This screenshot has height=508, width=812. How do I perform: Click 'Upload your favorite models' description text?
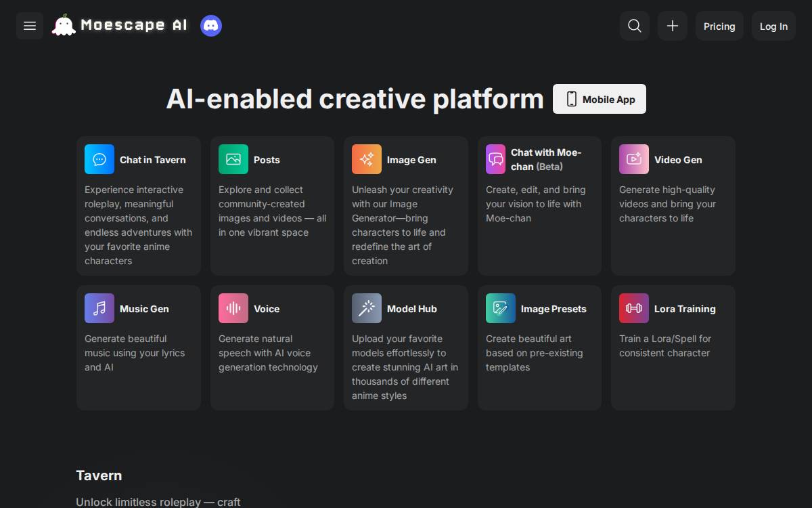405,367
